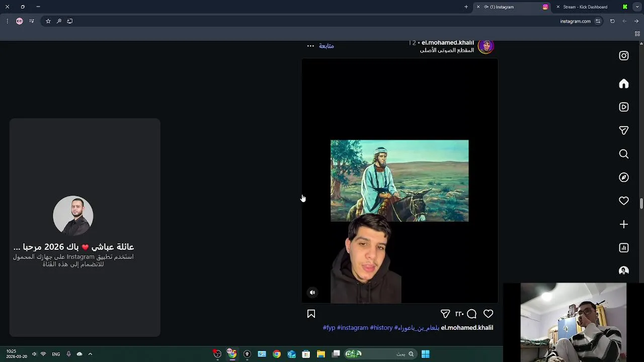
Task: Switch ENG keyboard language in tray
Action: pos(56,354)
